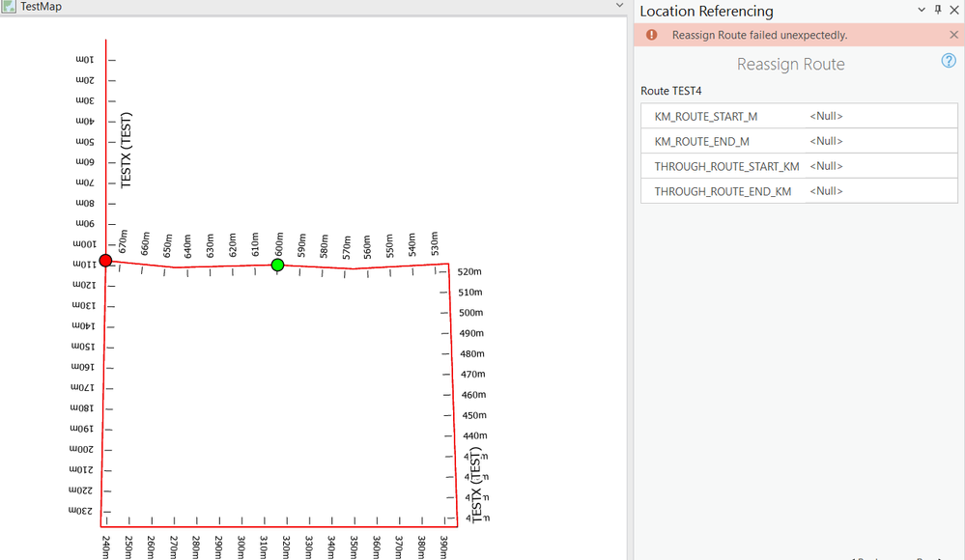965x560 pixels.
Task: Click the Route TEST4 heading
Action: click(x=670, y=91)
